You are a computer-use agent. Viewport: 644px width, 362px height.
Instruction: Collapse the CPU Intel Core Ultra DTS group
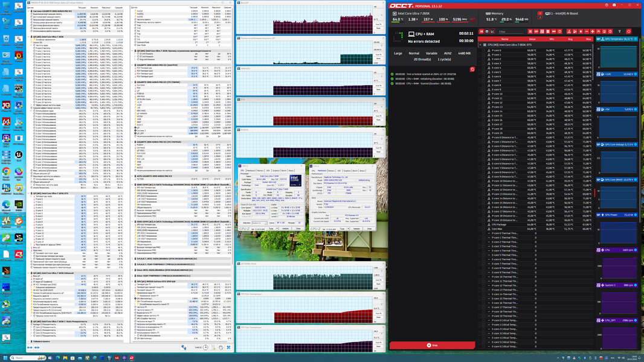[480, 45]
